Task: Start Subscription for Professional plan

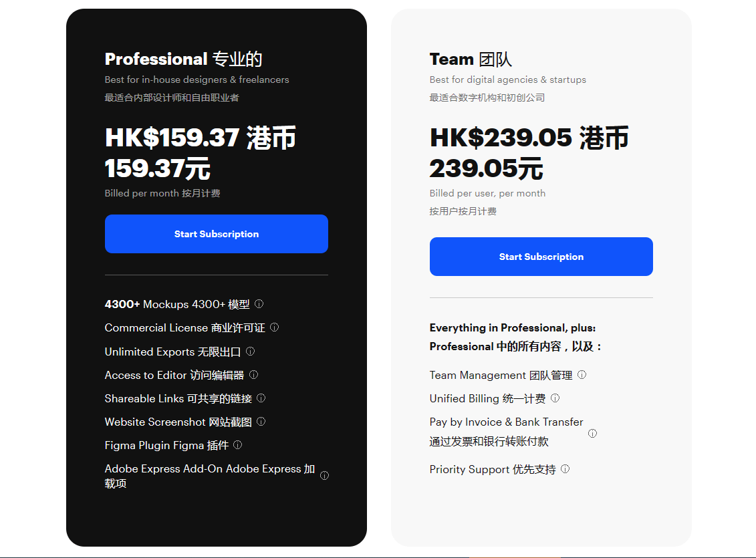Action: click(216, 234)
